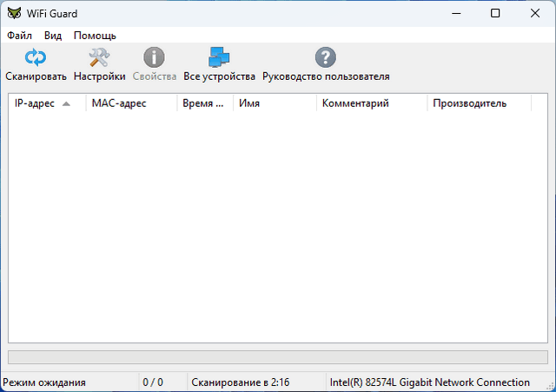The image size is (556, 392).
Task: Click the Режим ожидания status text
Action: (x=44, y=382)
